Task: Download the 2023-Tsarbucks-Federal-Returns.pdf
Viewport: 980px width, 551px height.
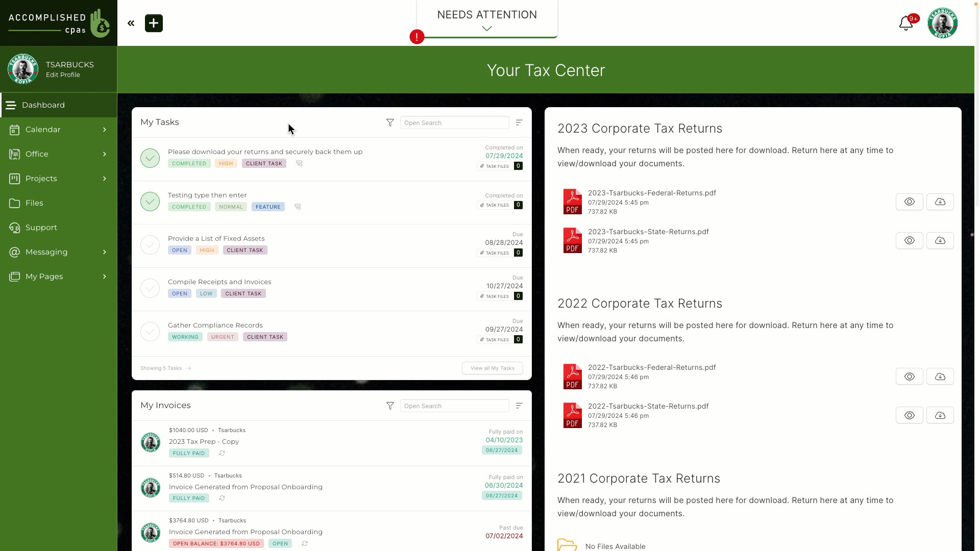Action: [x=940, y=201]
